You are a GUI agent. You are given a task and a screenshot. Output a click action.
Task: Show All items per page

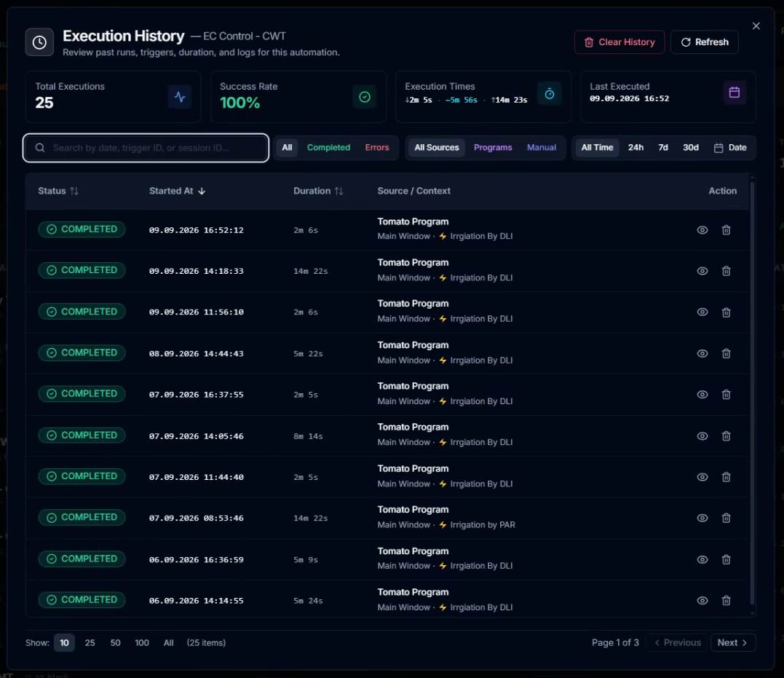coord(168,642)
